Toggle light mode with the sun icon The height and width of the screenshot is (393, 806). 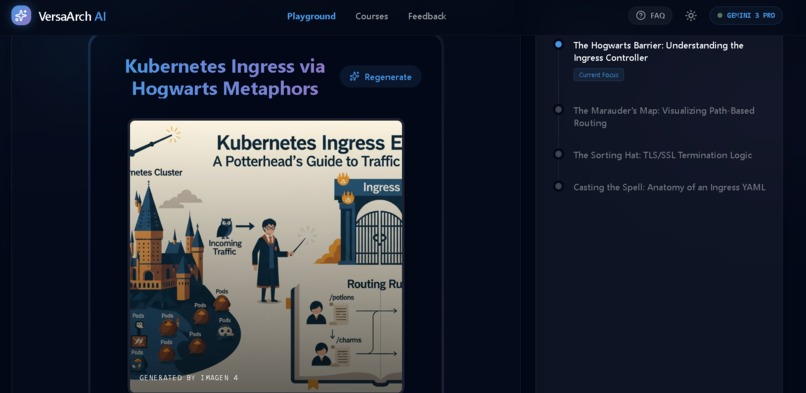pos(690,15)
